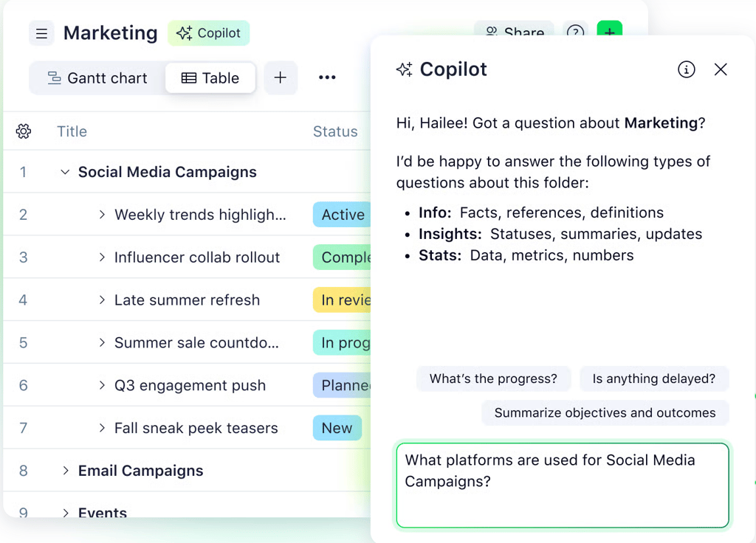Open the ellipsis more-options menu

click(x=327, y=77)
